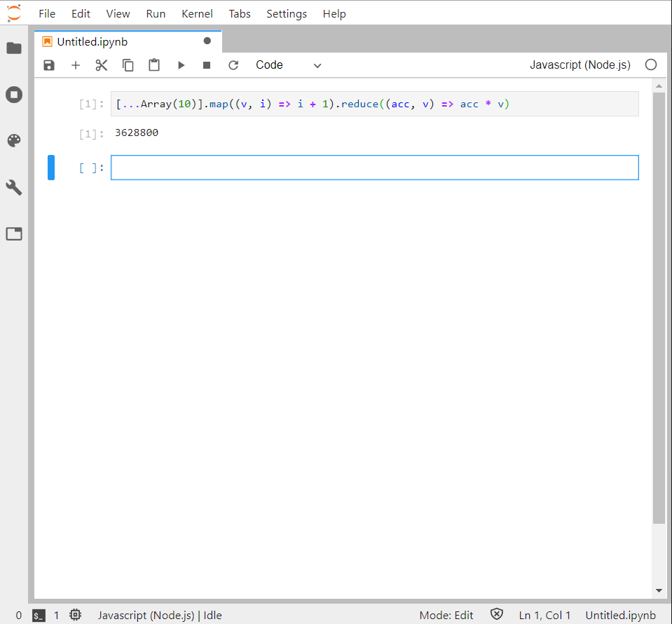
Task: Click Mode: Edit in status bar
Action: point(446,616)
